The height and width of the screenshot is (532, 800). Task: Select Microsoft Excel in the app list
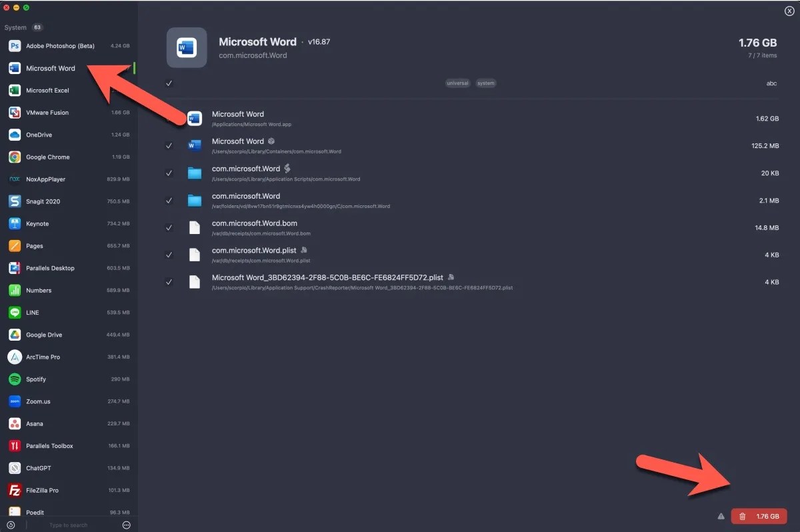pos(69,90)
